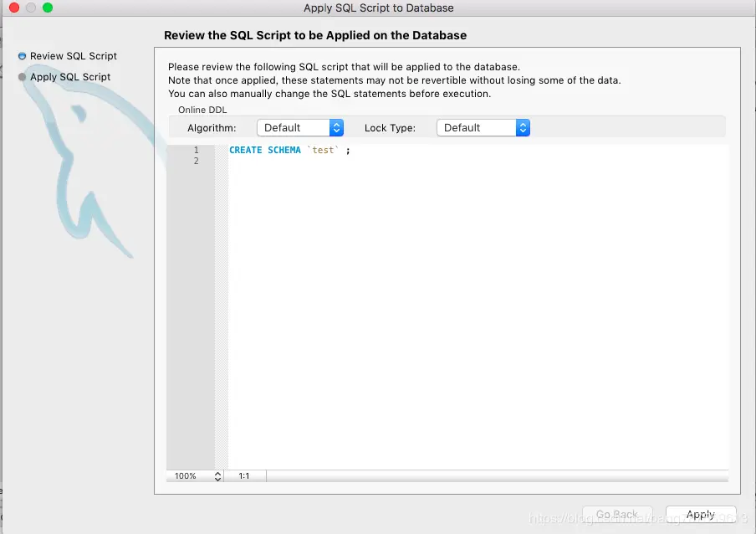Click the Online DDL label
Image resolution: width=756 pixels, height=534 pixels.
click(x=202, y=110)
